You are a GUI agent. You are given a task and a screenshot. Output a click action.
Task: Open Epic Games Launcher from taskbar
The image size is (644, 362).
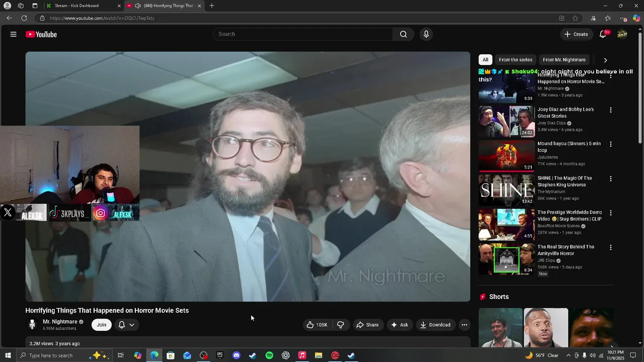[220, 355]
